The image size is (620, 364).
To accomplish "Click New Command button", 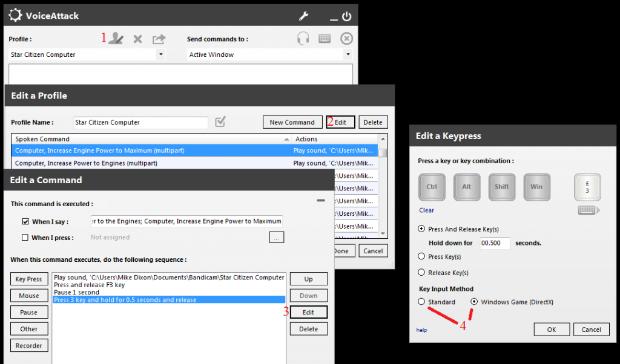I will pyautogui.click(x=292, y=122).
